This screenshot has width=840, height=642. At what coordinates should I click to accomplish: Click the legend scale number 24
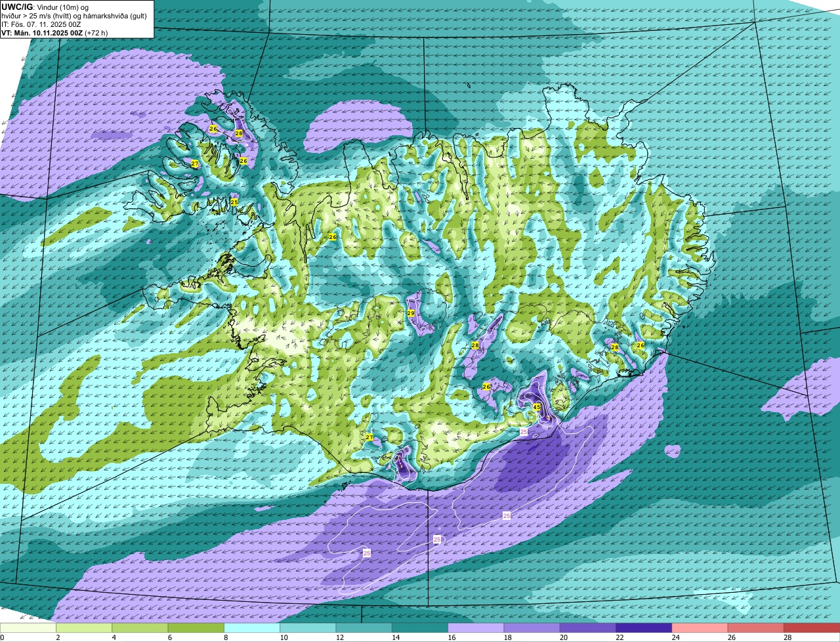click(675, 637)
